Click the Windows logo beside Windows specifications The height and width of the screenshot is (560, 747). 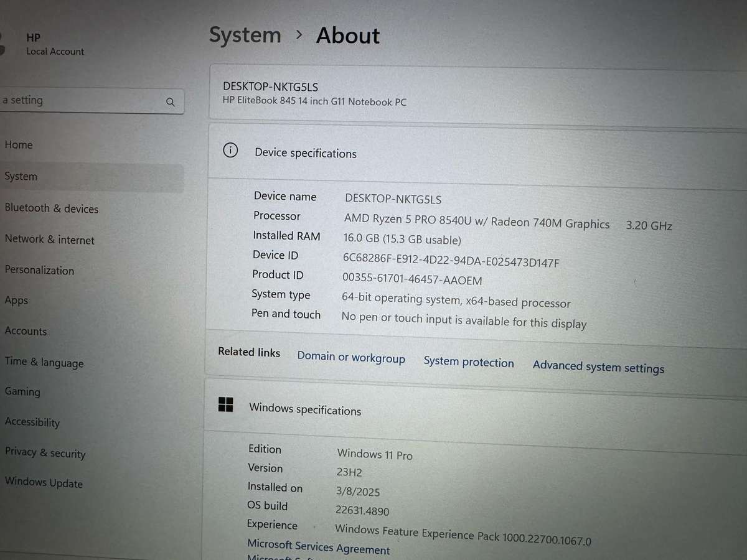click(225, 404)
